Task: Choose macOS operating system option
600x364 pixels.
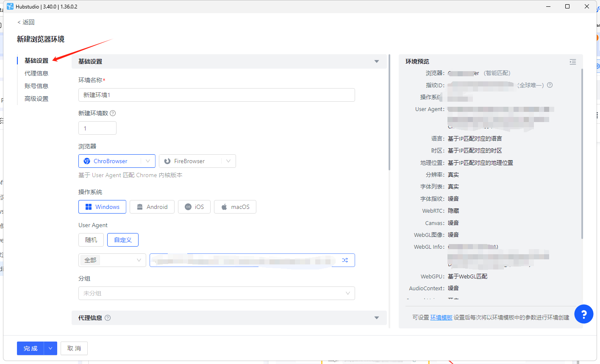Action: coord(235,207)
